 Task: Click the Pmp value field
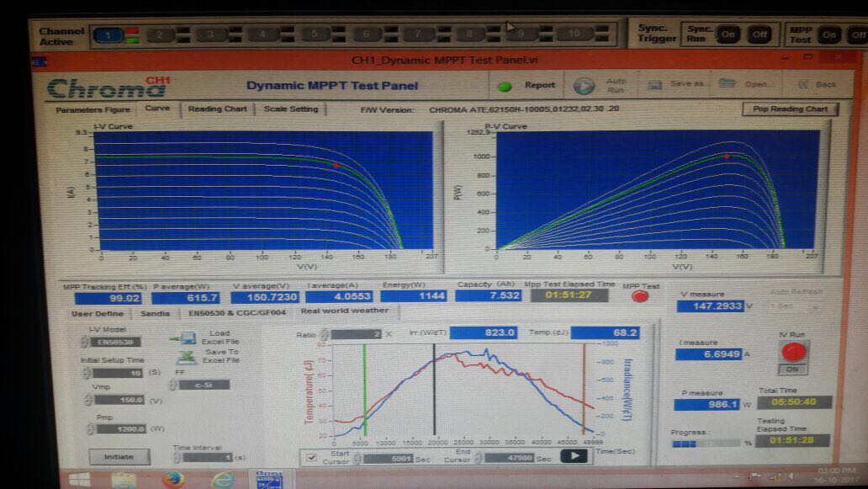click(x=122, y=428)
